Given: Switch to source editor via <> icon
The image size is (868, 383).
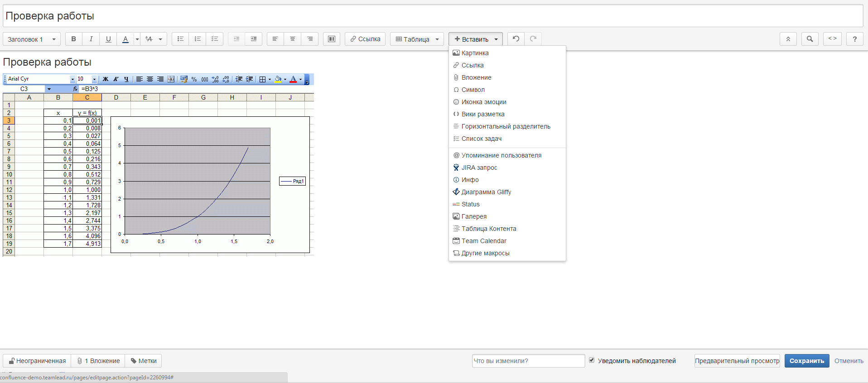Looking at the screenshot, I should tap(832, 39).
